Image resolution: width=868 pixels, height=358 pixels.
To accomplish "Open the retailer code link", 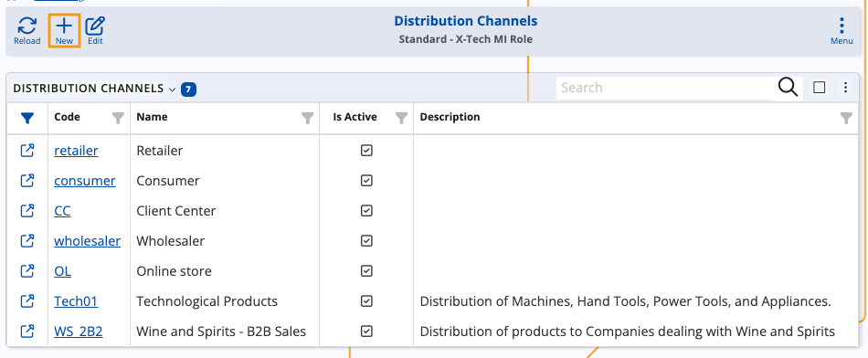I will pos(77,151).
